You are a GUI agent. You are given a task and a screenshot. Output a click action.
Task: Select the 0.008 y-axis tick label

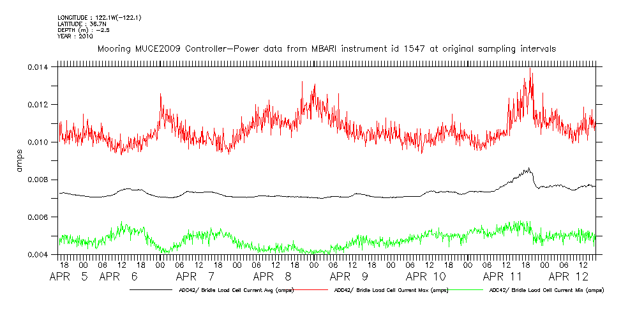click(40, 180)
